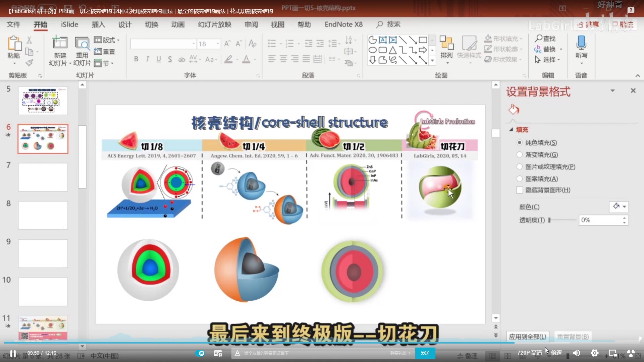Click Apply to All (应用到全部) button
Screen dimensions: 644x362
click(528, 337)
